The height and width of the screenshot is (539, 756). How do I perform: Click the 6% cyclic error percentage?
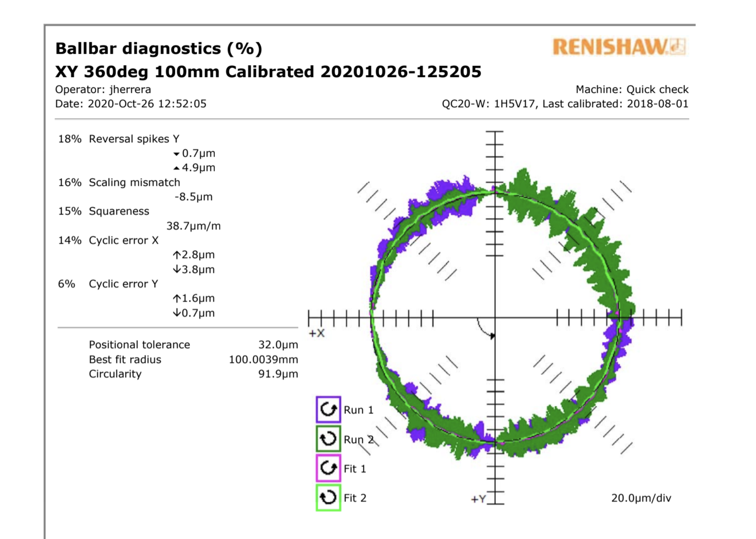click(x=67, y=284)
